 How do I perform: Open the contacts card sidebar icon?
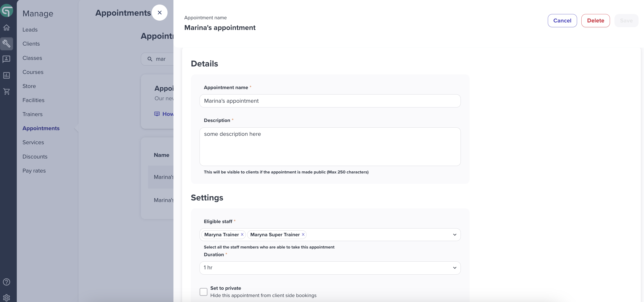tap(7, 59)
